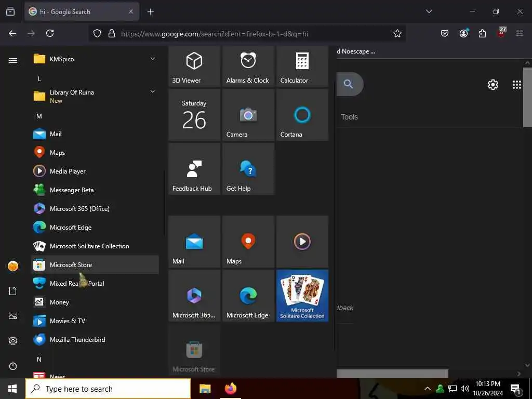Launch Media Player from the app list
Viewport: 532px width, 399px height.
[95, 171]
